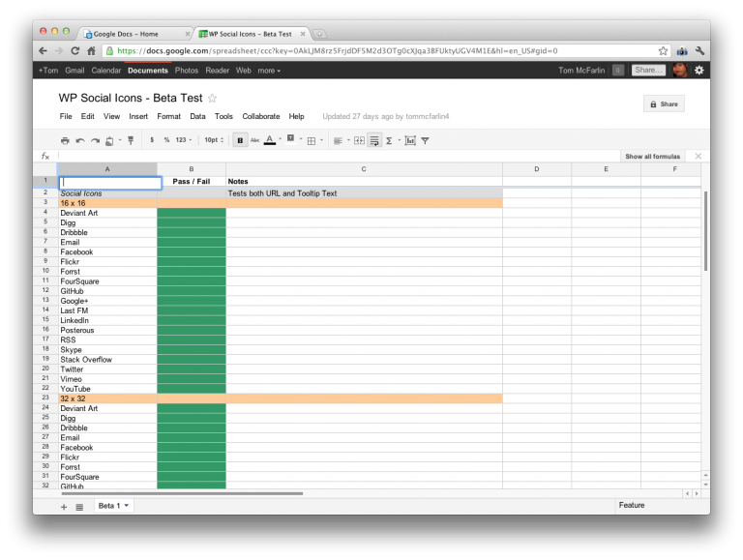
Task: Click the merge cells icon
Action: pyautogui.click(x=360, y=140)
